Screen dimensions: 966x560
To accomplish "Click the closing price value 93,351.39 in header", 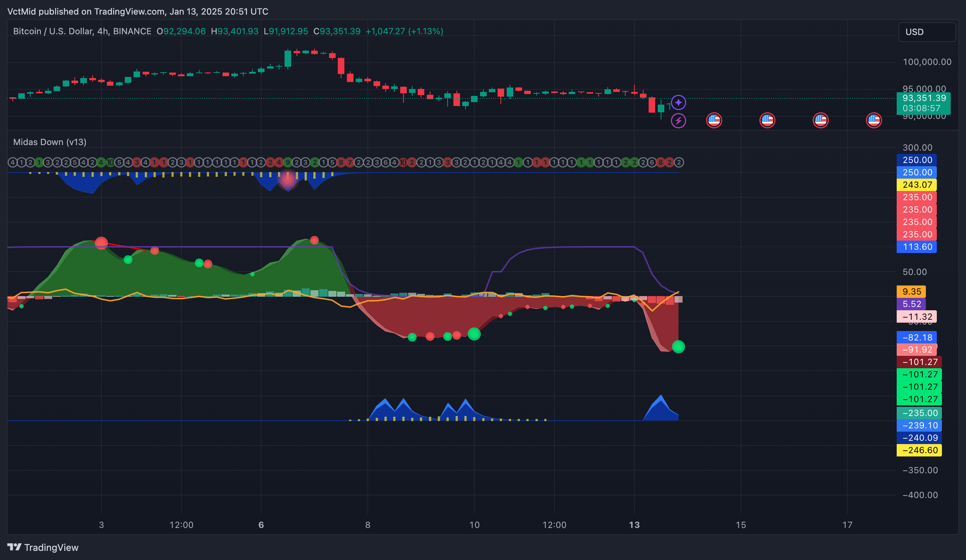I will 340,31.
